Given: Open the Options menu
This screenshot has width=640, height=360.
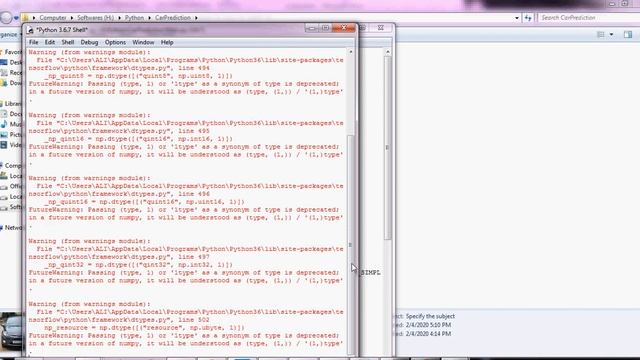Looking at the screenshot, I should coord(115,42).
